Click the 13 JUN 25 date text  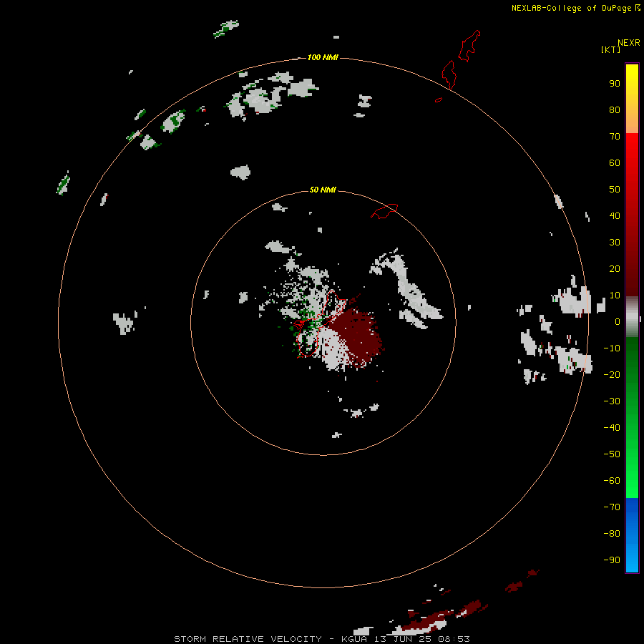pos(403,639)
